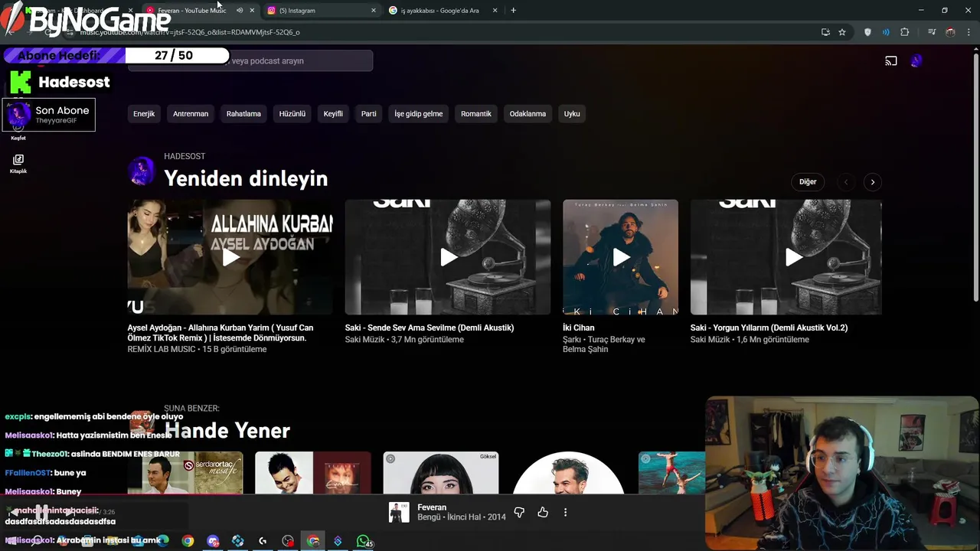Like the song Feveran

coord(543,512)
